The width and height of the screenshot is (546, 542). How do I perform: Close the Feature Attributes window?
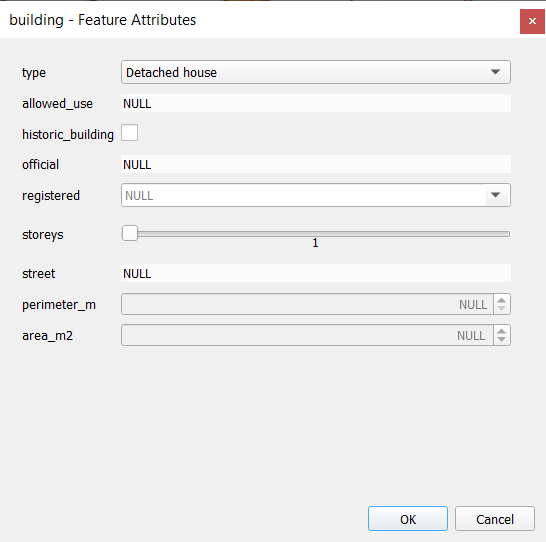(532, 21)
